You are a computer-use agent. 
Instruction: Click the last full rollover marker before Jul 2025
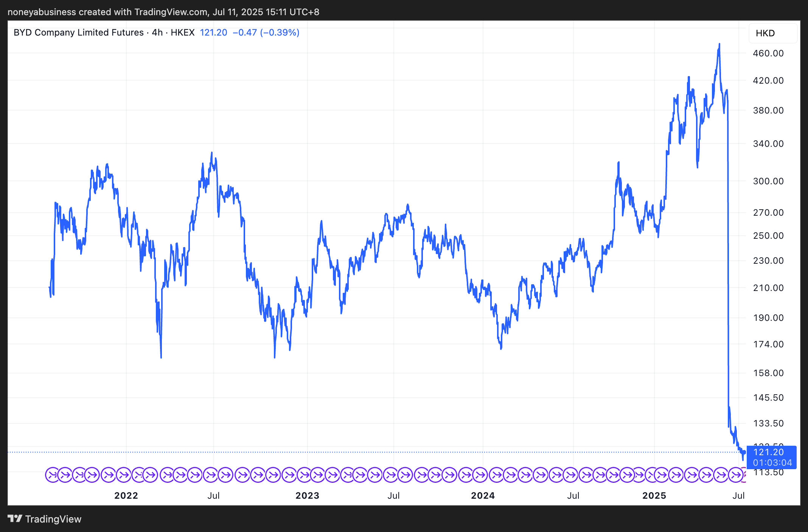[736, 474]
